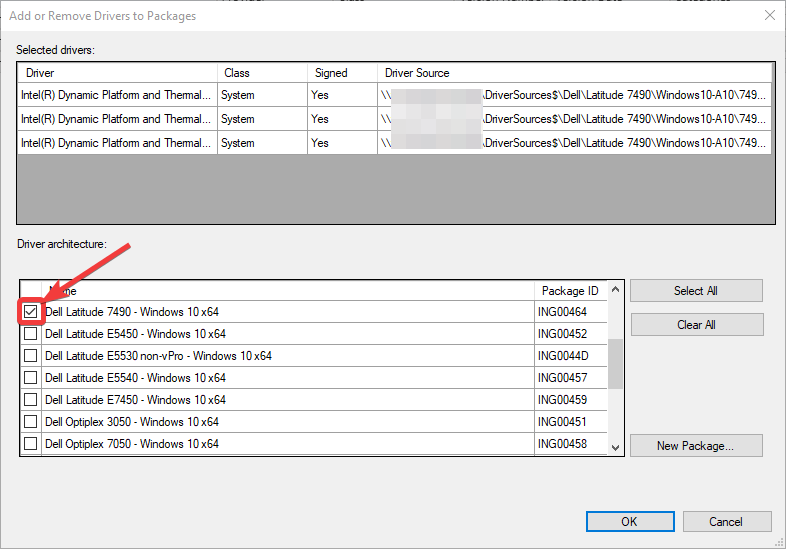The width and height of the screenshot is (786, 549).
Task: Click the Clear All button
Action: (x=697, y=325)
